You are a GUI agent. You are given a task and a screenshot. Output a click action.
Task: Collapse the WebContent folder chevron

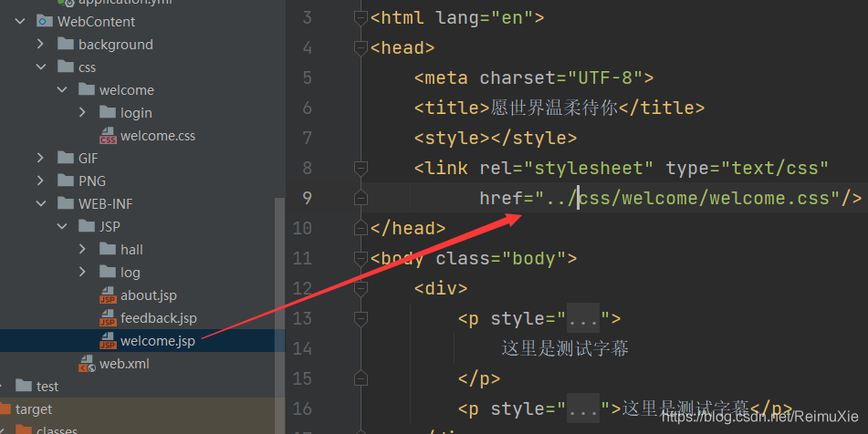point(20,22)
